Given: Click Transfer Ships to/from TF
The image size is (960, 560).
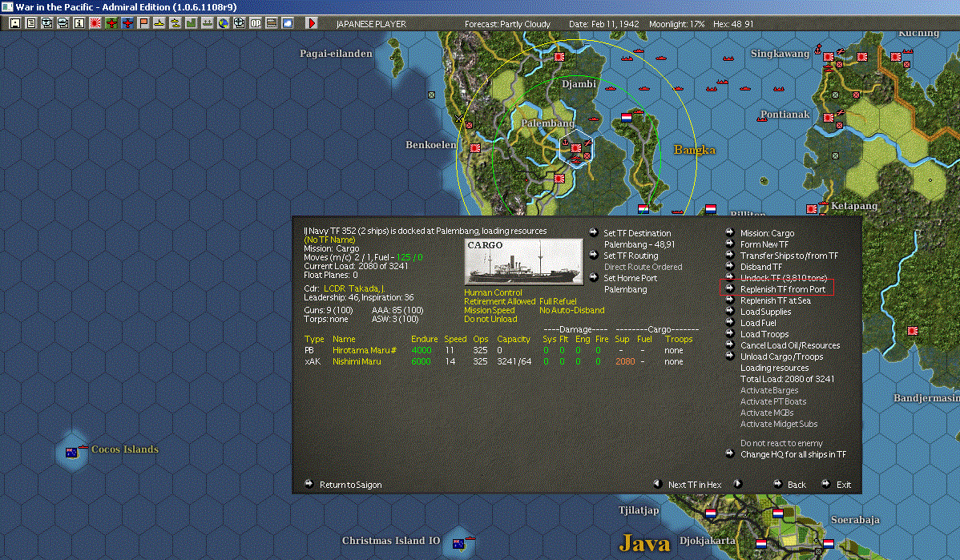Looking at the screenshot, I should 789,256.
